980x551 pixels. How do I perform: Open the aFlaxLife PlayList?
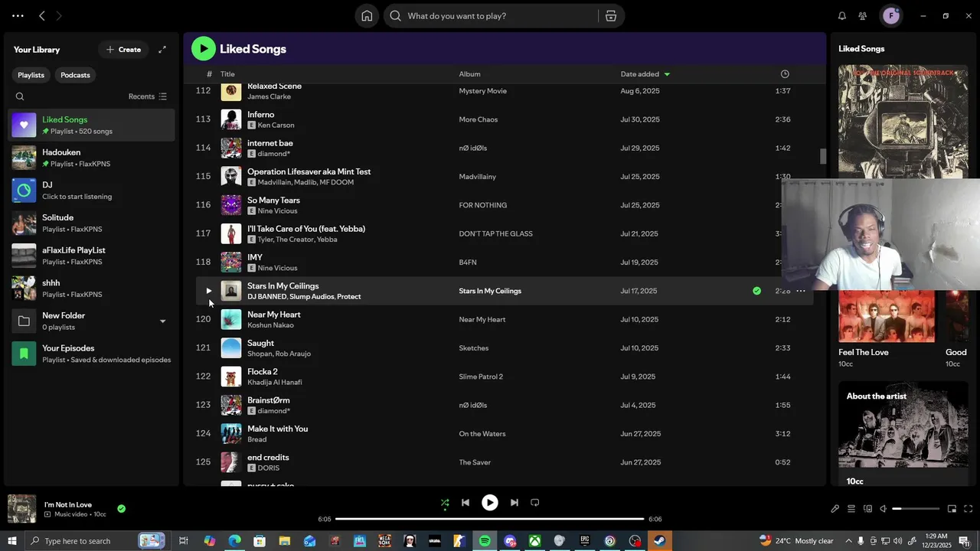point(92,256)
